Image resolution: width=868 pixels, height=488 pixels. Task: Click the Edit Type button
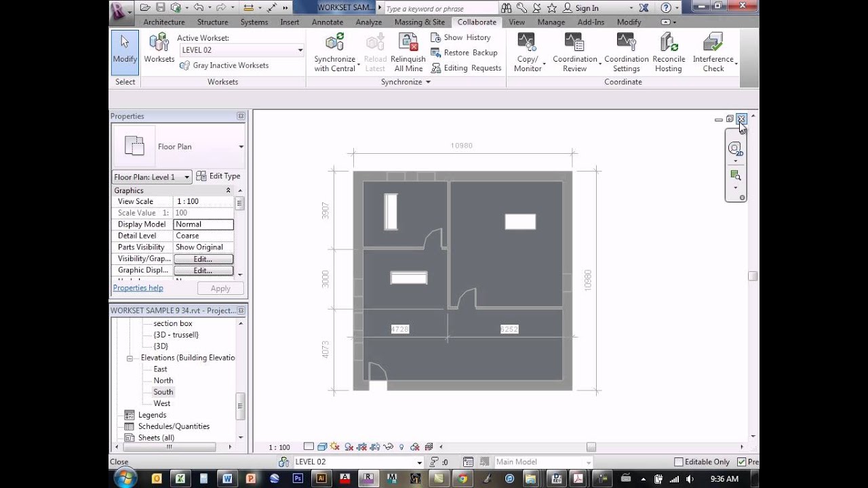pos(218,176)
